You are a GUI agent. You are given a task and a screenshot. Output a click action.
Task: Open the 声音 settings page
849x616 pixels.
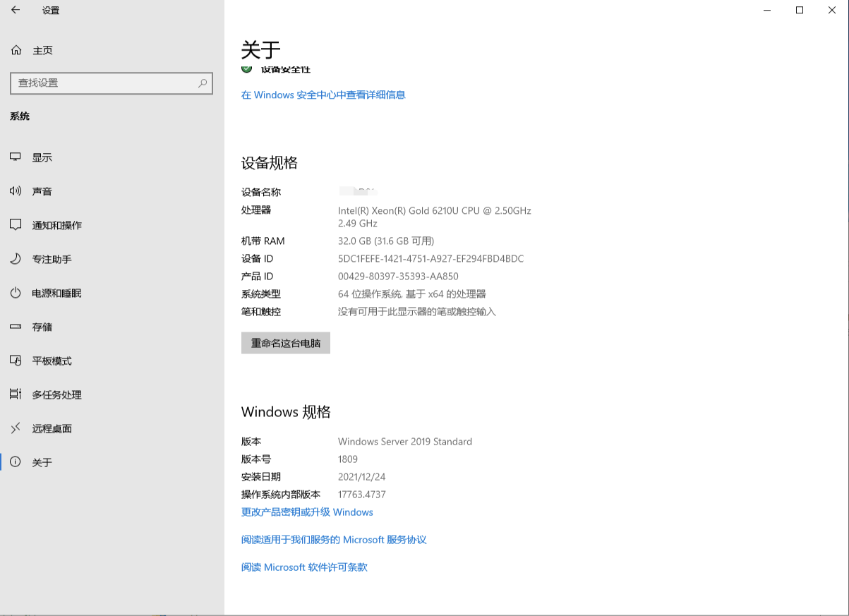point(112,191)
